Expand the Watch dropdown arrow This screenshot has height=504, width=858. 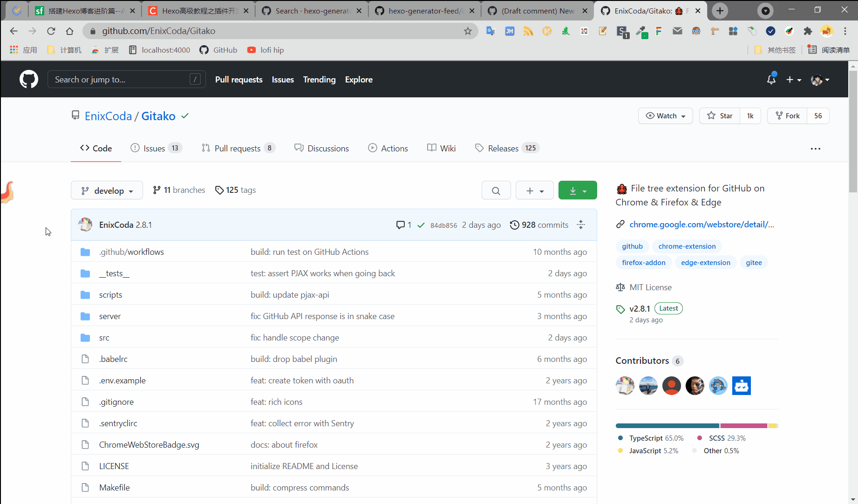point(683,116)
